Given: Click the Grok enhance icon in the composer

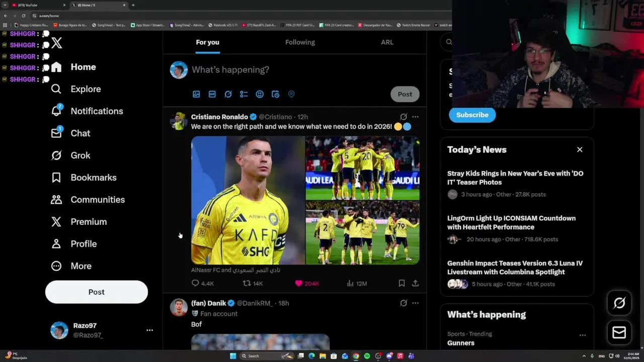Looking at the screenshot, I should pyautogui.click(x=228, y=94).
